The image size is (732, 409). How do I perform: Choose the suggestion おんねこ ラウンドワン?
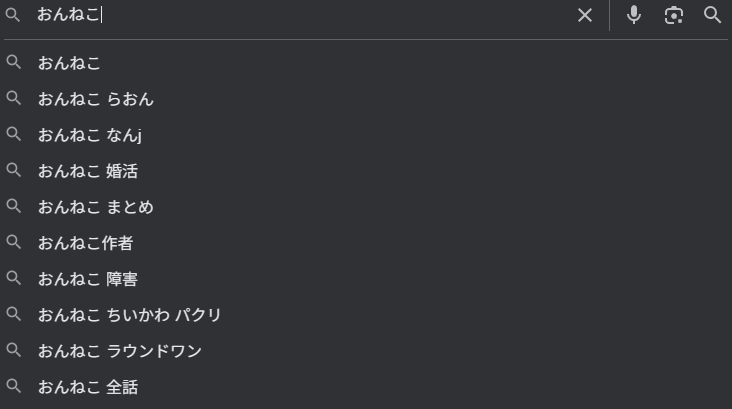coord(120,351)
